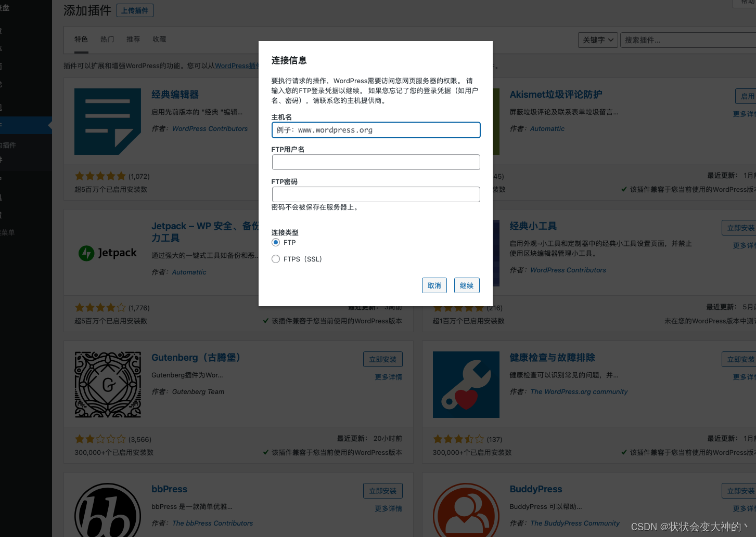Click the 搜索插件 search box
This screenshot has height=537, width=756.
(688, 40)
